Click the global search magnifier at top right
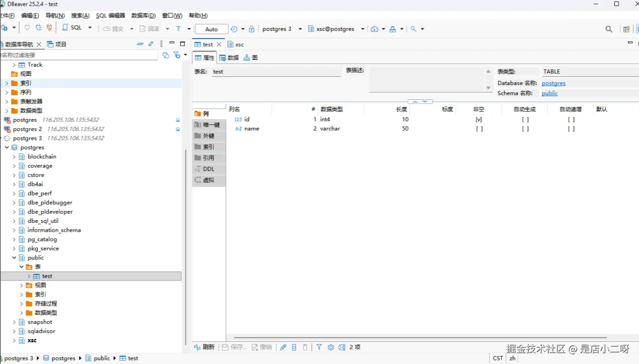The width and height of the screenshot is (639, 364). pyautogui.click(x=609, y=29)
